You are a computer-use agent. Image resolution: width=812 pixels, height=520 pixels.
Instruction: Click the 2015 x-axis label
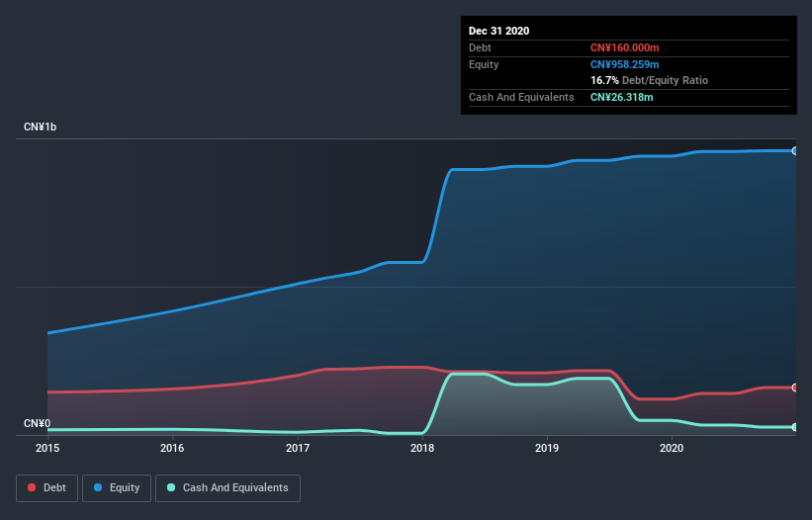(x=47, y=448)
